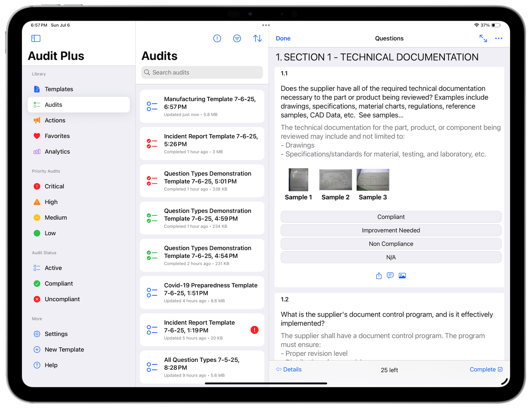
Task: Open Covid-19 Preparedness Template audit
Action: coord(202,293)
